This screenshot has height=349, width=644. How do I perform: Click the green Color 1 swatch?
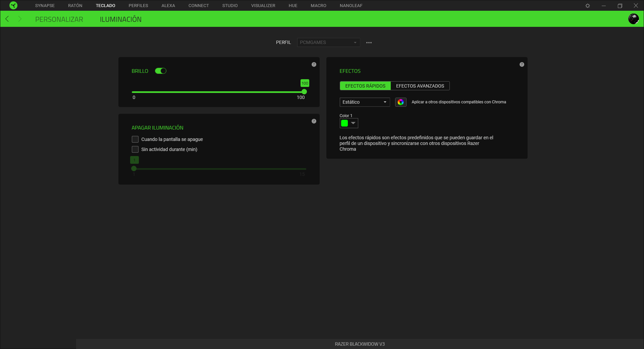coord(344,123)
